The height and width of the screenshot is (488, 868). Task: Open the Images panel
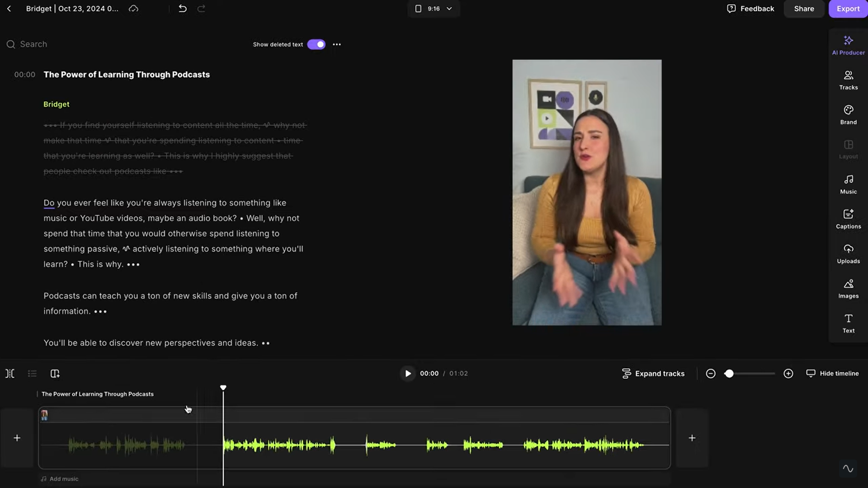(848, 288)
